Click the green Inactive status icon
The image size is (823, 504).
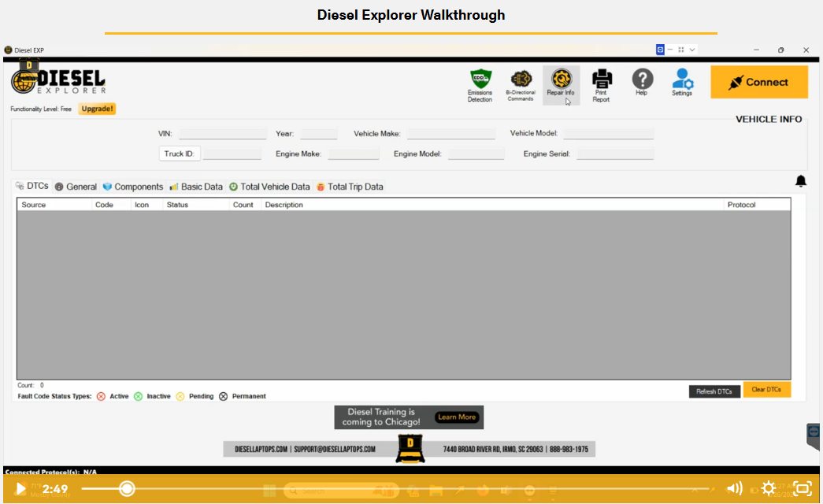(x=138, y=396)
